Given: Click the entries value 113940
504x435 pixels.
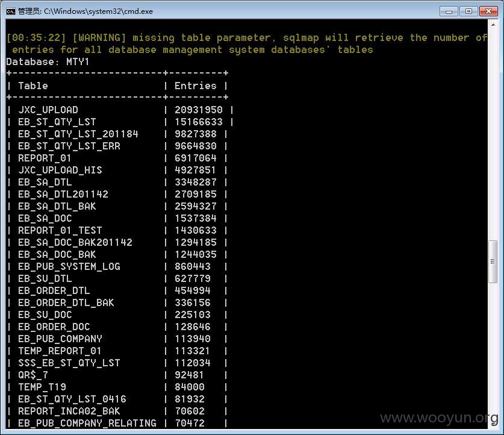Looking at the screenshot, I should pos(193,339).
